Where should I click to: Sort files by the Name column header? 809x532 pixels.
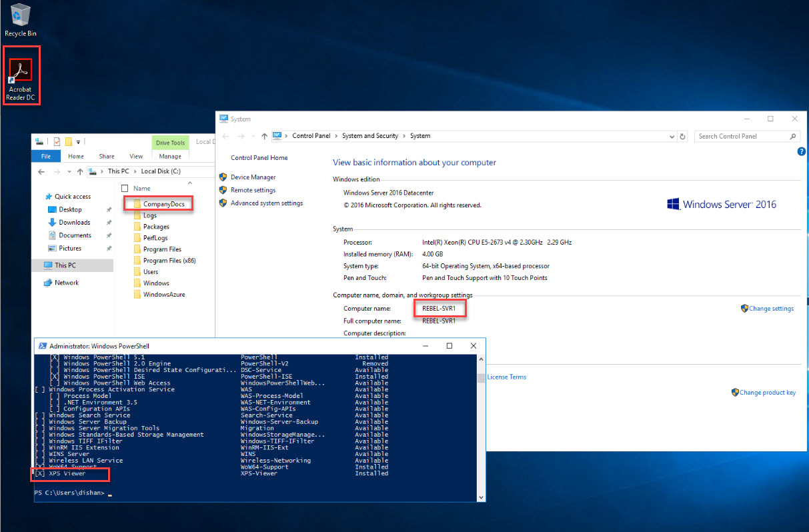141,189
